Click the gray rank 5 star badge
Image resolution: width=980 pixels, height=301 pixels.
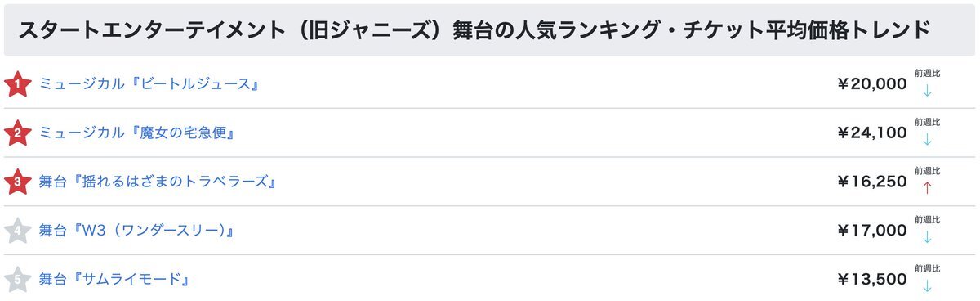[x=17, y=280]
